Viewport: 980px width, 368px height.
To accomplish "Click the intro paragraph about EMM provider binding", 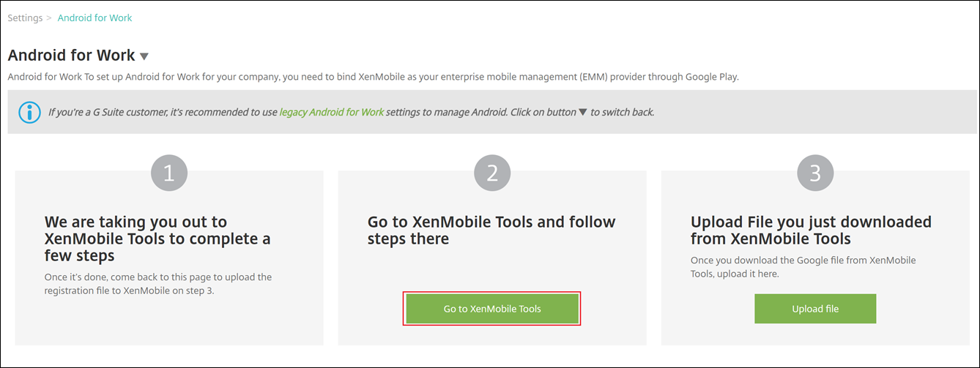I will 374,77.
